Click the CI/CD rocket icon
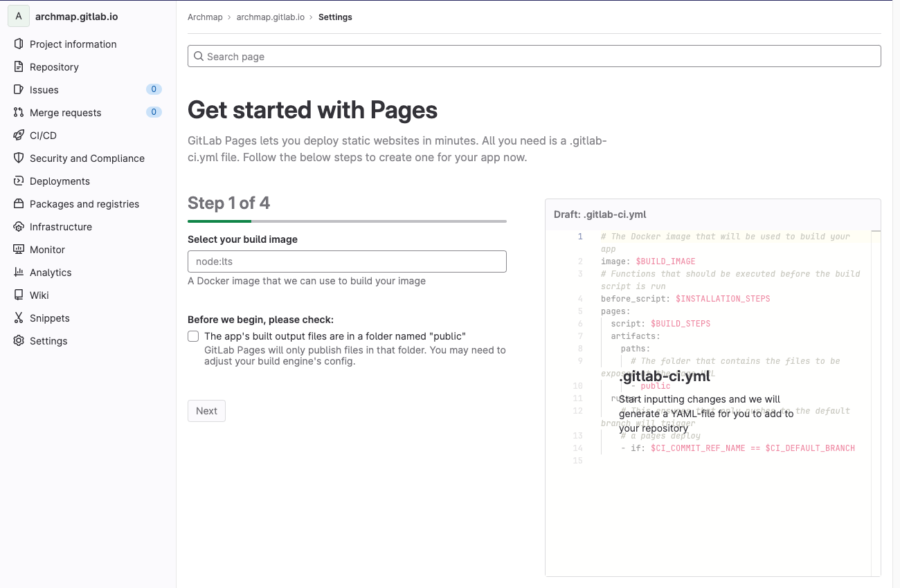The height and width of the screenshot is (588, 900). click(x=19, y=135)
